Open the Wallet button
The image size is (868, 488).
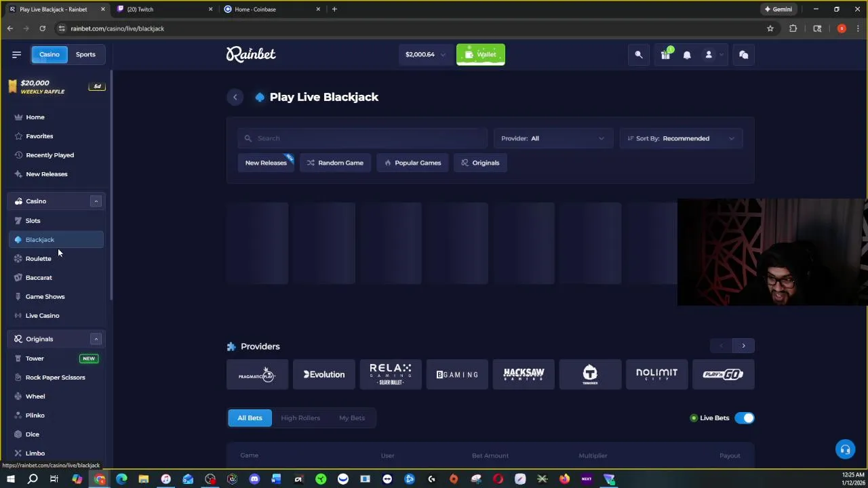coord(481,54)
